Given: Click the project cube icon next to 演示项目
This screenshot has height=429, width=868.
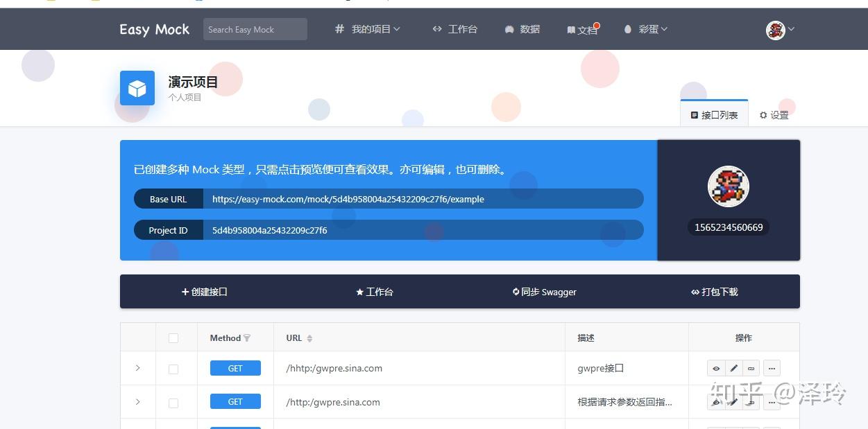Looking at the screenshot, I should [x=137, y=87].
